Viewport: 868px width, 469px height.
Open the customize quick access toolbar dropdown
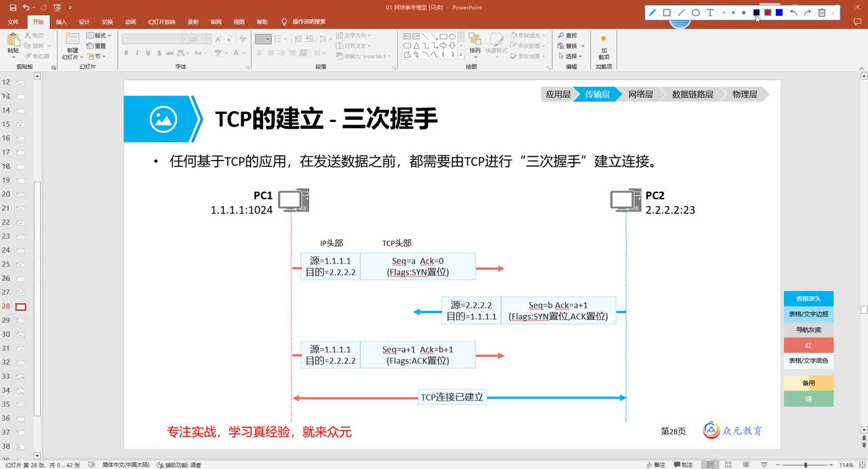(x=71, y=7)
